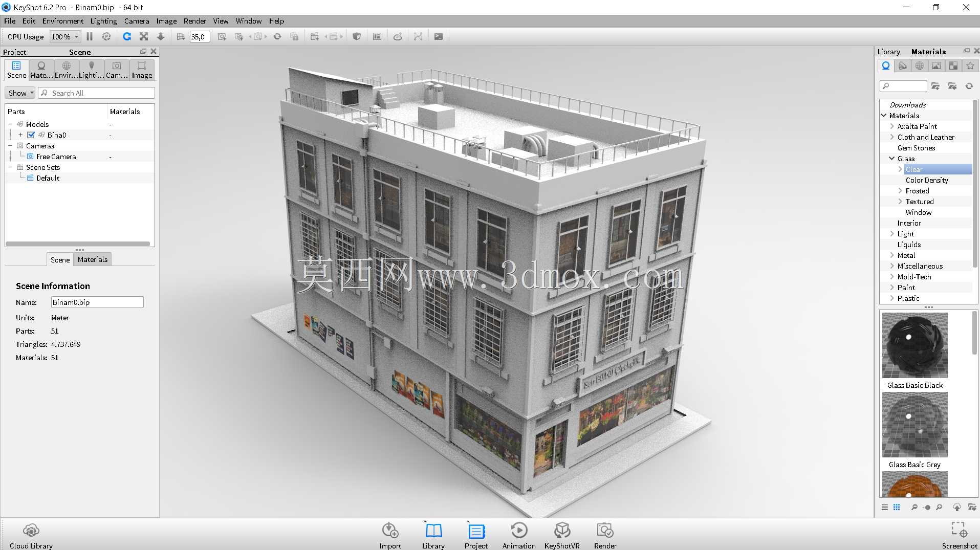The width and height of the screenshot is (980, 550).
Task: Click the blue refresh render icon
Action: coord(127,36)
